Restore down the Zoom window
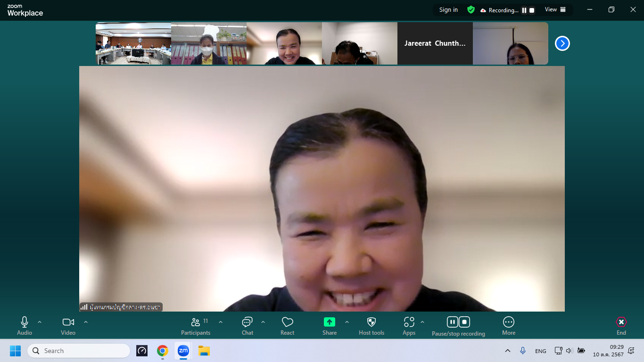Viewport: 644px width, 362px height. point(611,9)
